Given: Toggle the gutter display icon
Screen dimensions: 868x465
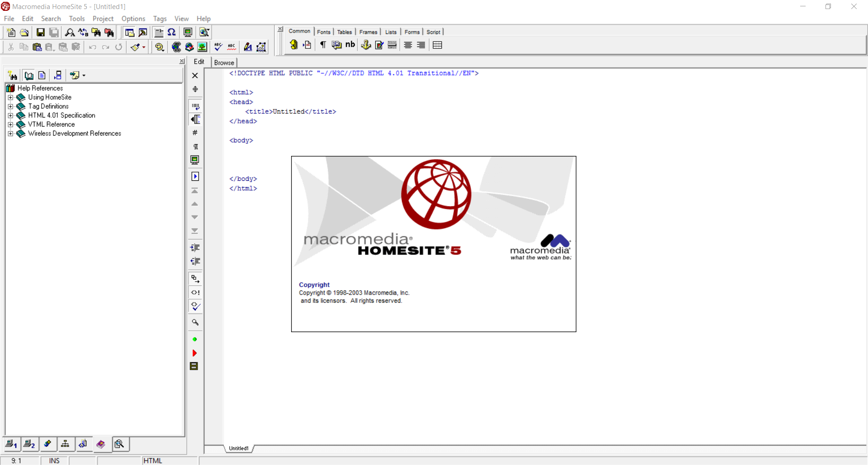Looking at the screenshot, I should point(195,119).
